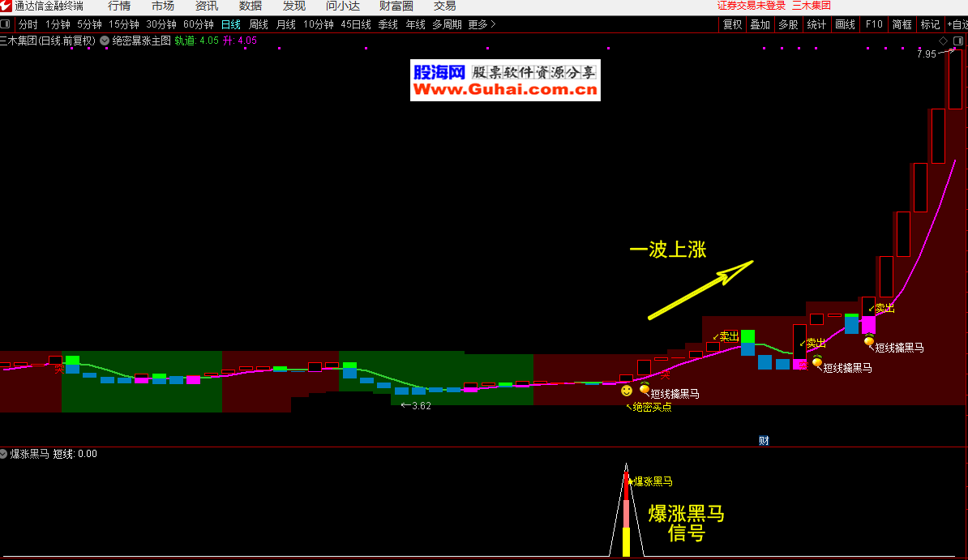Select the 60分钟 period
968x560 pixels.
(x=199, y=24)
